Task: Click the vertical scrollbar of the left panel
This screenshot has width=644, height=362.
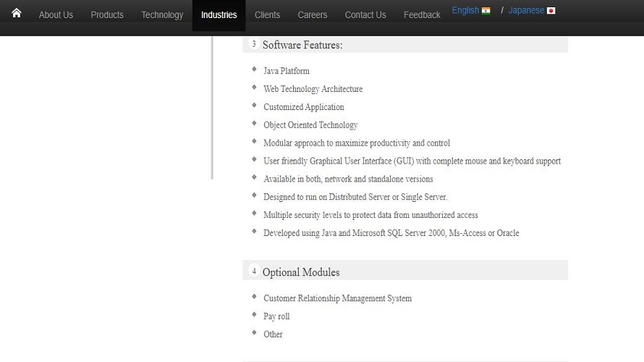Action: point(212,107)
